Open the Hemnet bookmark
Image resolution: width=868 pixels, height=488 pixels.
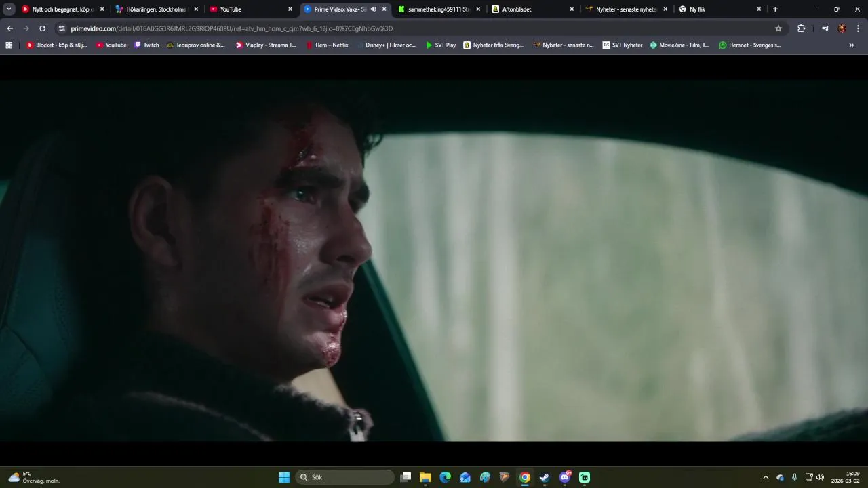(750, 45)
